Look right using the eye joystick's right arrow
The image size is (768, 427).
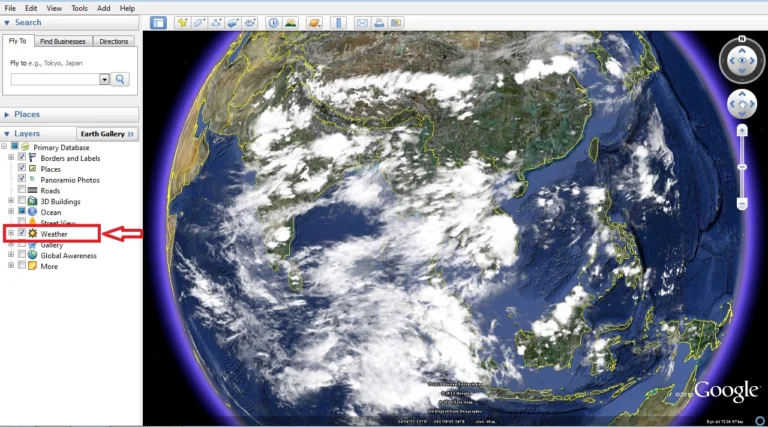(752, 61)
